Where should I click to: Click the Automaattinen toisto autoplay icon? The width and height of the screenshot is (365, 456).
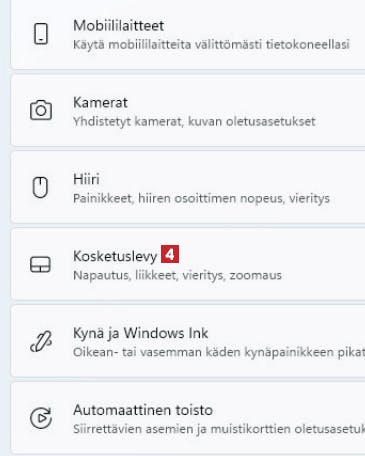pos(41,418)
